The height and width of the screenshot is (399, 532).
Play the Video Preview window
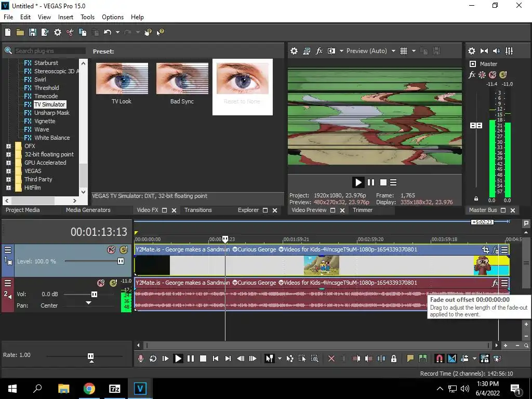pyautogui.click(x=358, y=182)
